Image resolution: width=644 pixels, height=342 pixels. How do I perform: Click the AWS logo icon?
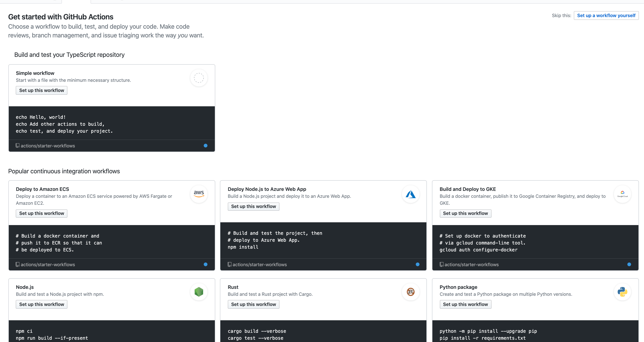click(x=199, y=194)
